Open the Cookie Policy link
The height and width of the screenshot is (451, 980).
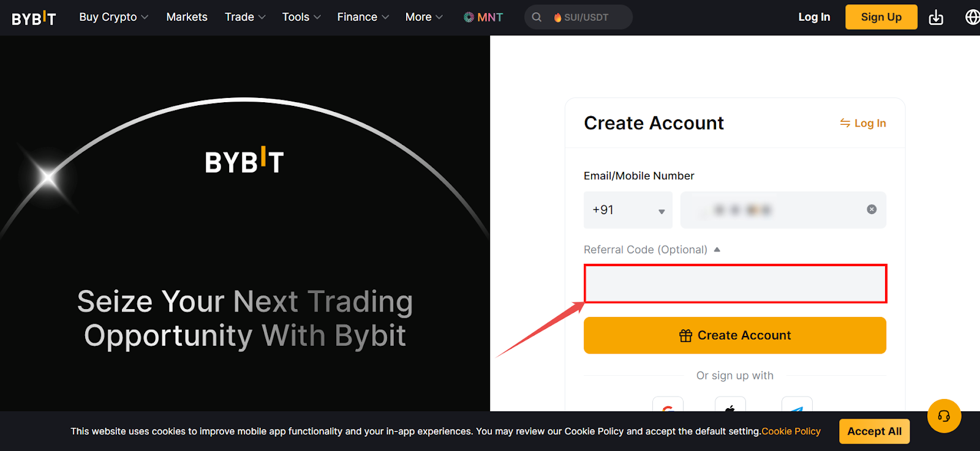tap(791, 431)
